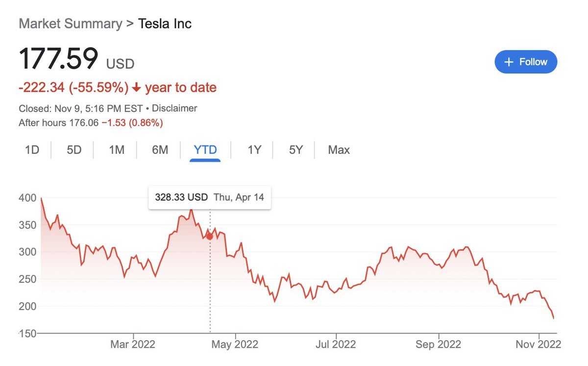588x366 pixels.
Task: Open the Disclaimer link
Action: tap(175, 108)
